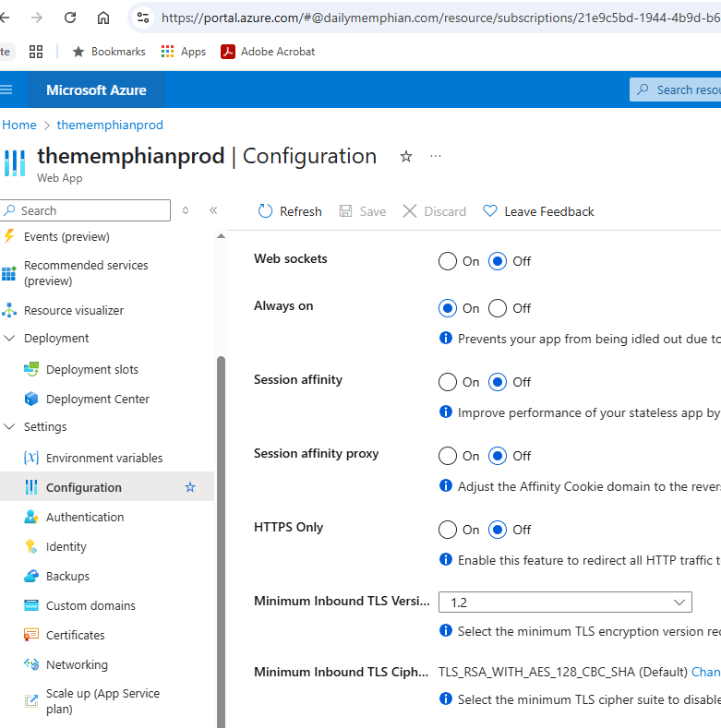Click Identity key icon

(31, 546)
